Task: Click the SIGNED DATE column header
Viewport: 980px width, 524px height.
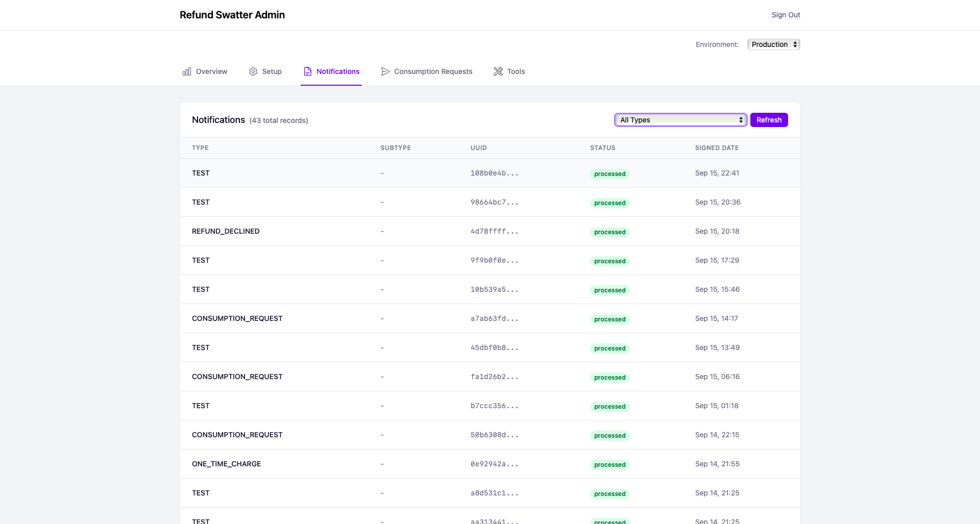Action: pyautogui.click(x=717, y=148)
